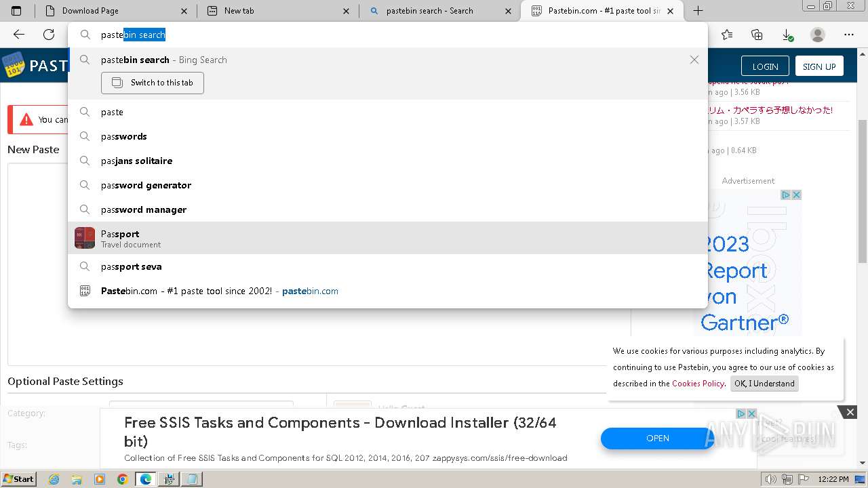Image resolution: width=868 pixels, height=488 pixels.
Task: Click the page vertical scrollbar
Action: [x=863, y=190]
